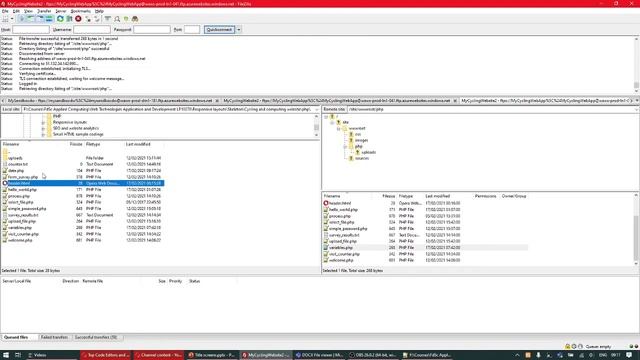
Task: Open Remote site path dropdown
Action: tap(637, 109)
